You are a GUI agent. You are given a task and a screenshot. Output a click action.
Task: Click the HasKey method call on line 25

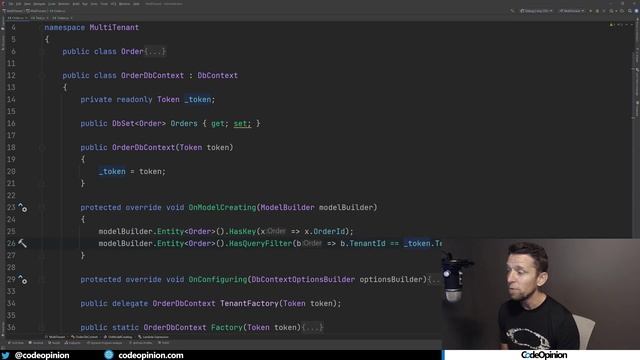click(242, 231)
